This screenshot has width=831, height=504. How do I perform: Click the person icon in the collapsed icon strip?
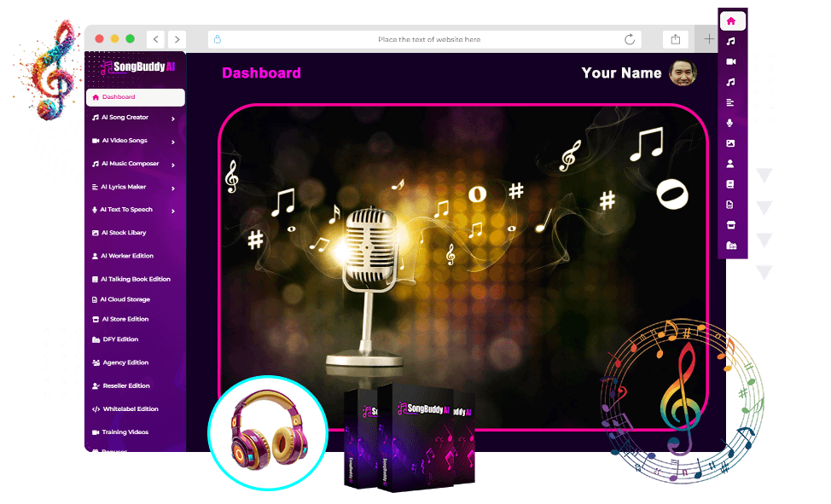coord(731,164)
